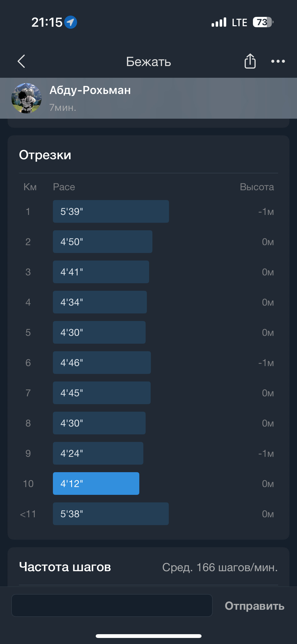Tap the Сред. 166 шагов/мин. value
This screenshot has width=297, height=644.
pos(220,567)
